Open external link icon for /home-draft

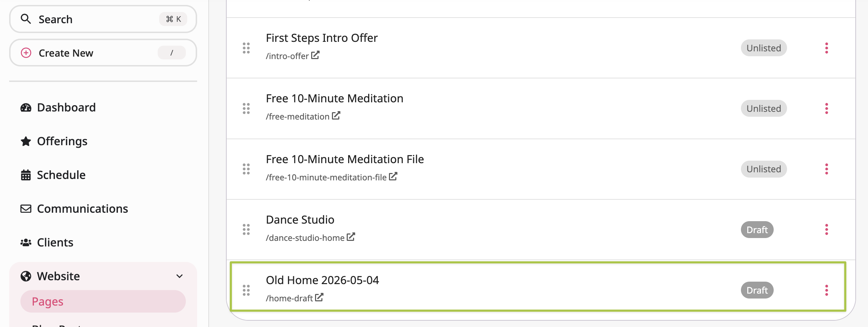click(319, 297)
